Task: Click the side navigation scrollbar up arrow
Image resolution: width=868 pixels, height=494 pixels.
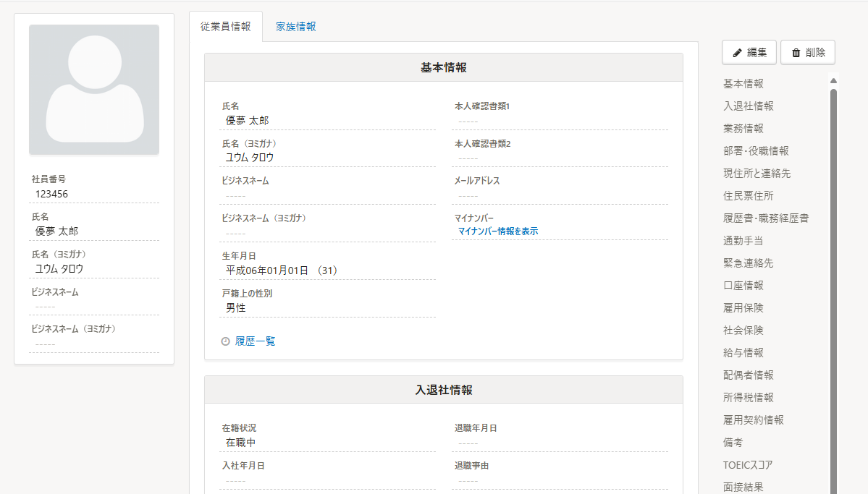Action: click(833, 81)
